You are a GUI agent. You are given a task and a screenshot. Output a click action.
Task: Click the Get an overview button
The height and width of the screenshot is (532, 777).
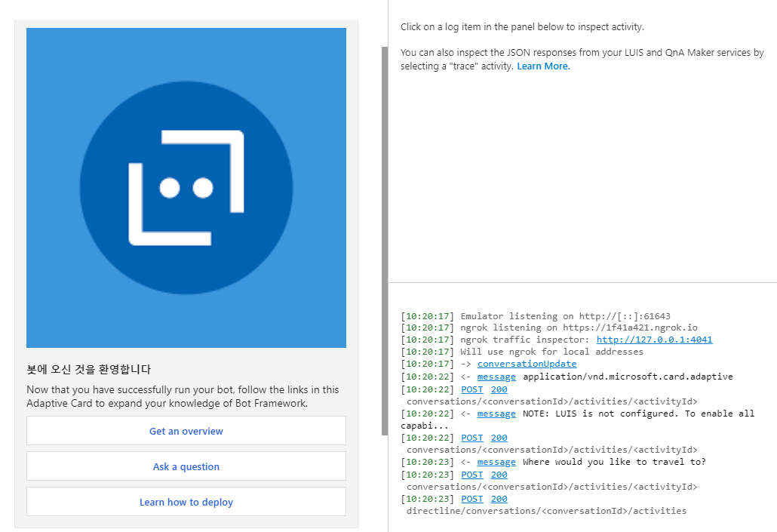click(x=186, y=431)
